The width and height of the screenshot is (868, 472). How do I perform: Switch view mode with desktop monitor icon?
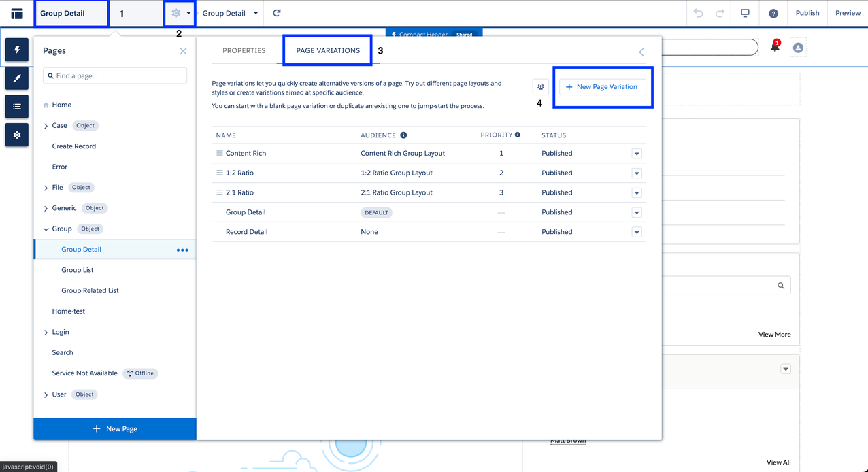click(745, 13)
